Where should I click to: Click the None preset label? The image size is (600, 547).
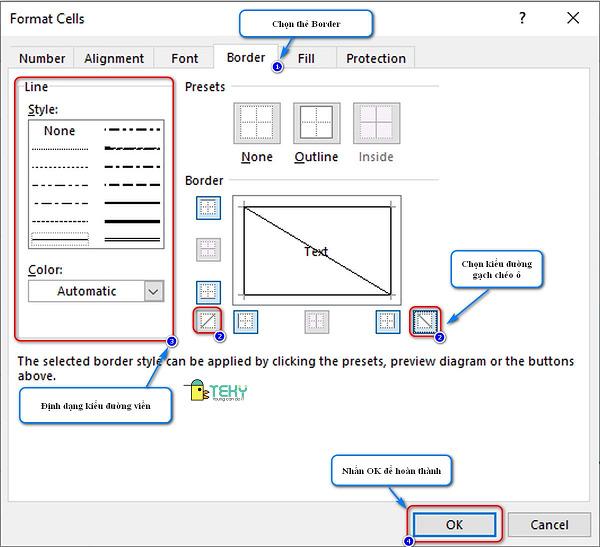coord(257,157)
